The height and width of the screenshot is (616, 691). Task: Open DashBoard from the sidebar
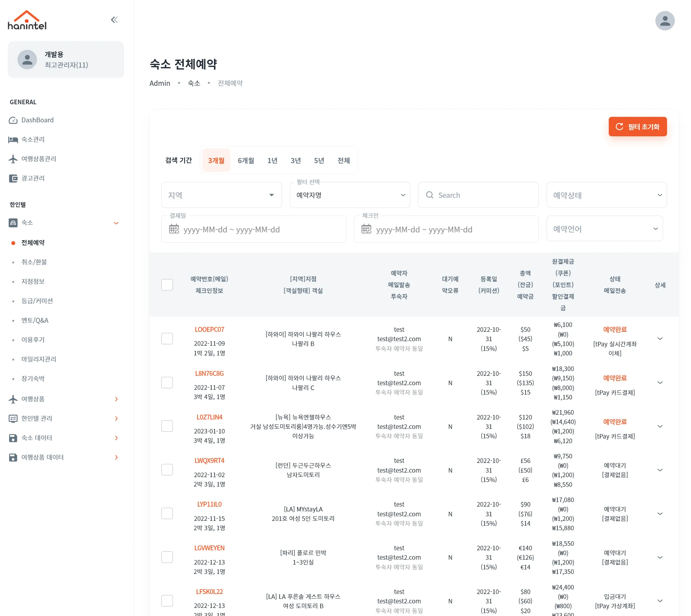(x=37, y=120)
